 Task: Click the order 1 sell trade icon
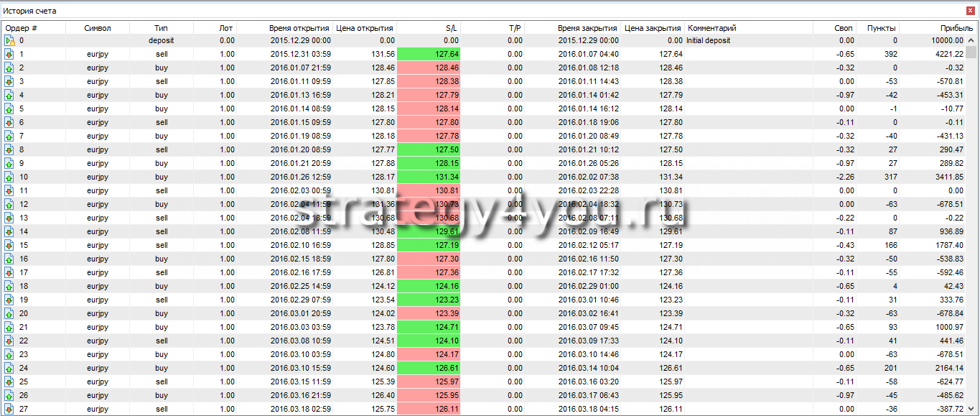(x=9, y=55)
